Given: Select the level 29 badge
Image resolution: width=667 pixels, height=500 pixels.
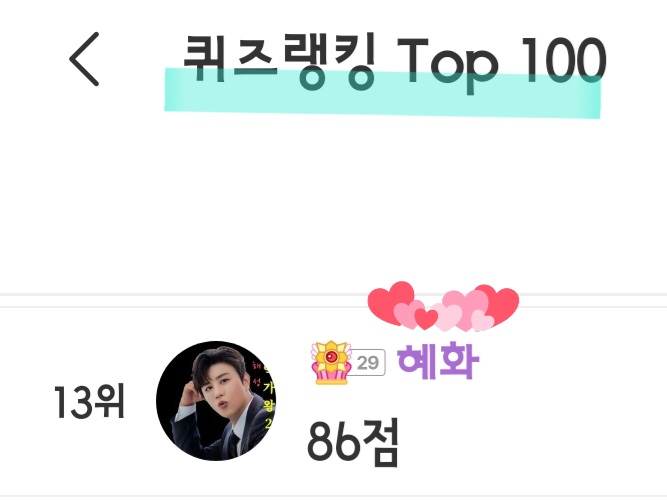Looking at the screenshot, I should click(368, 363).
